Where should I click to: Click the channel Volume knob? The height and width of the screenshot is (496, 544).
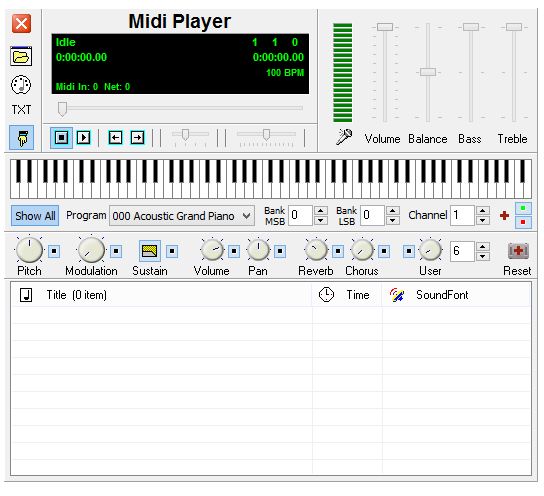[x=212, y=250]
